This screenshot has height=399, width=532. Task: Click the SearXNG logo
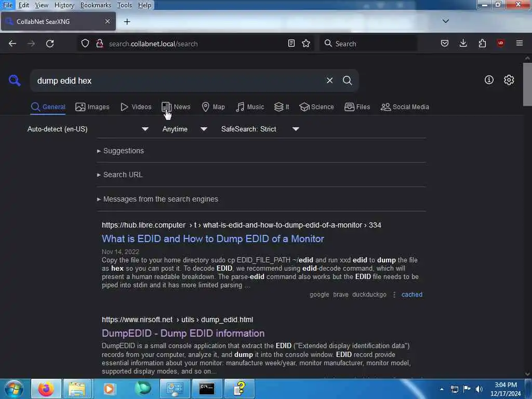[x=15, y=81]
